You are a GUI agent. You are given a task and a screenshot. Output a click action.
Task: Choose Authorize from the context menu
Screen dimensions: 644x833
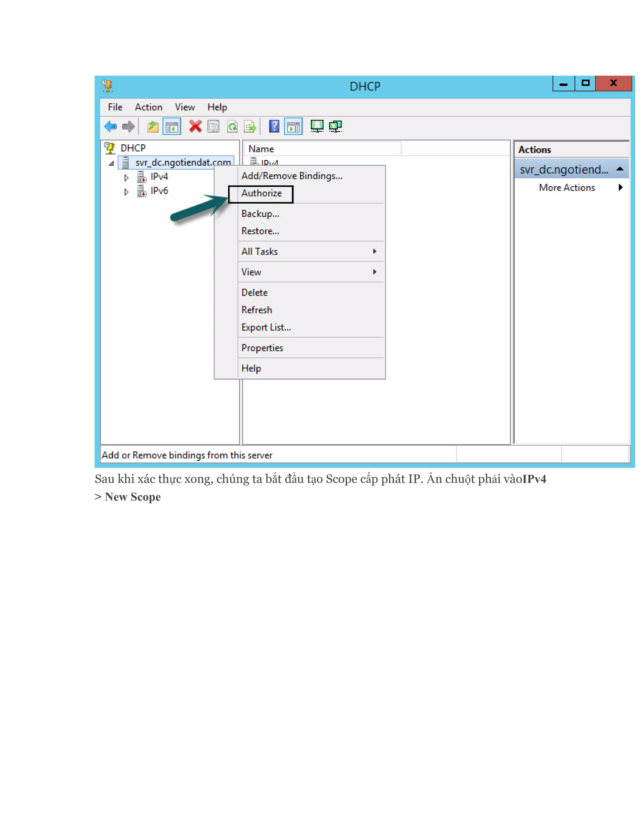262,193
